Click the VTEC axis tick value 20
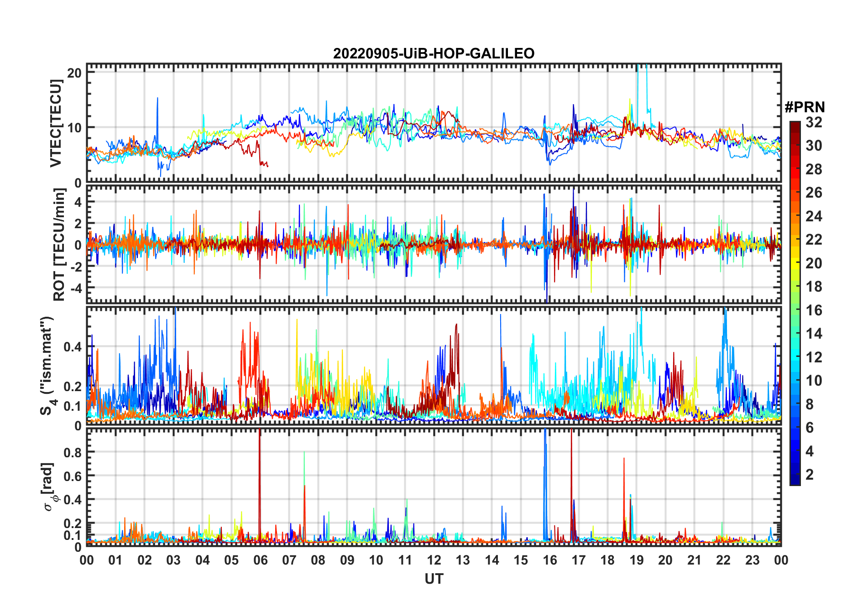The height and width of the screenshot is (607, 868). click(74, 73)
